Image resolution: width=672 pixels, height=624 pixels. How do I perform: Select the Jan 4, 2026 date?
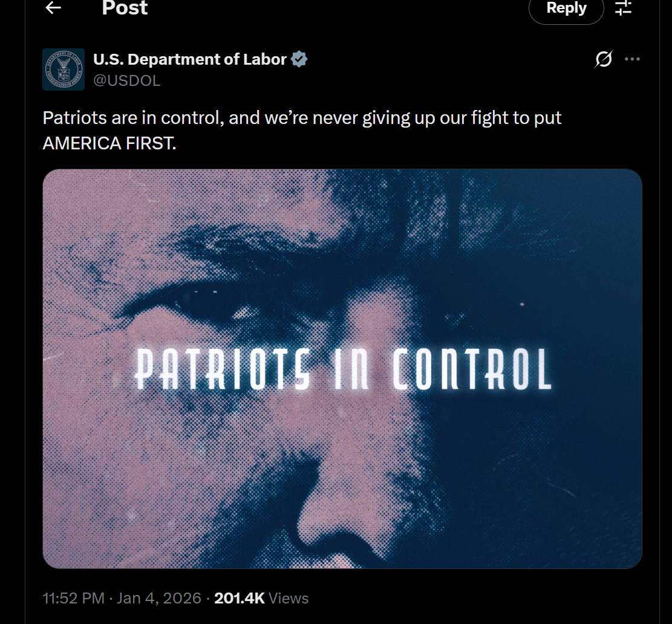[159, 598]
